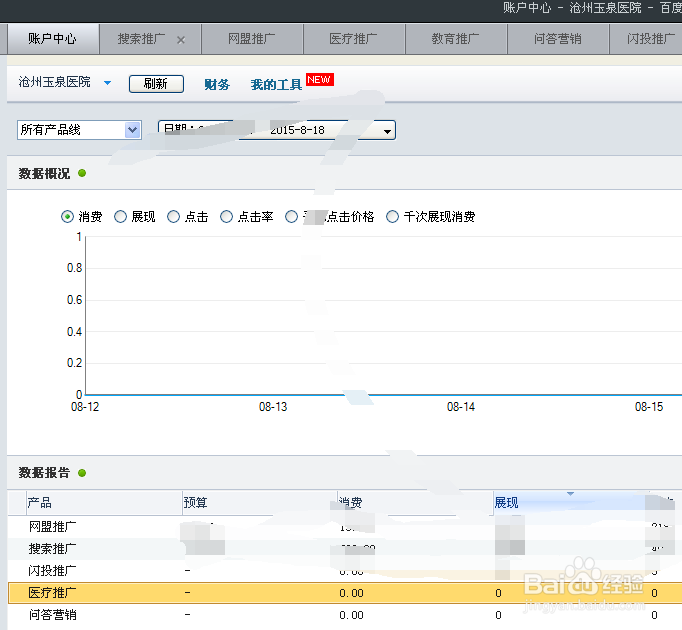Viewport: 682px width, 630px height.
Task: Open the date range dropdown ending 2015-8-18
Action: click(277, 130)
